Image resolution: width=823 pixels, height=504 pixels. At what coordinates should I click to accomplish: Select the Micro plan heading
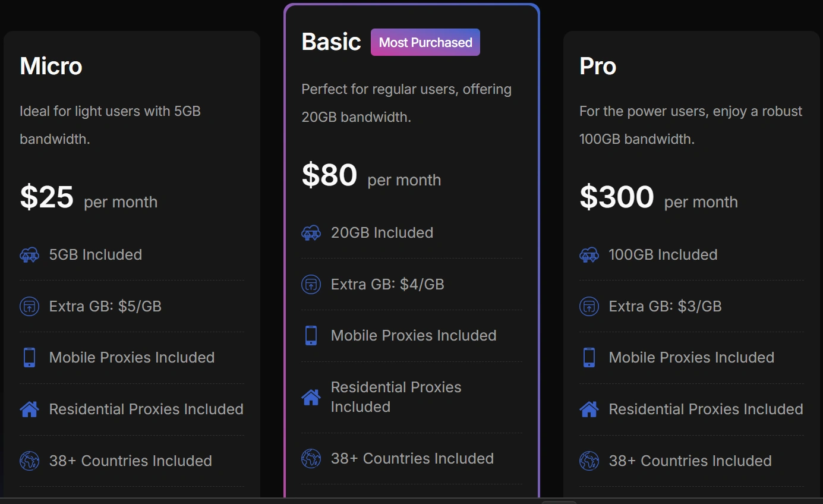pos(51,66)
